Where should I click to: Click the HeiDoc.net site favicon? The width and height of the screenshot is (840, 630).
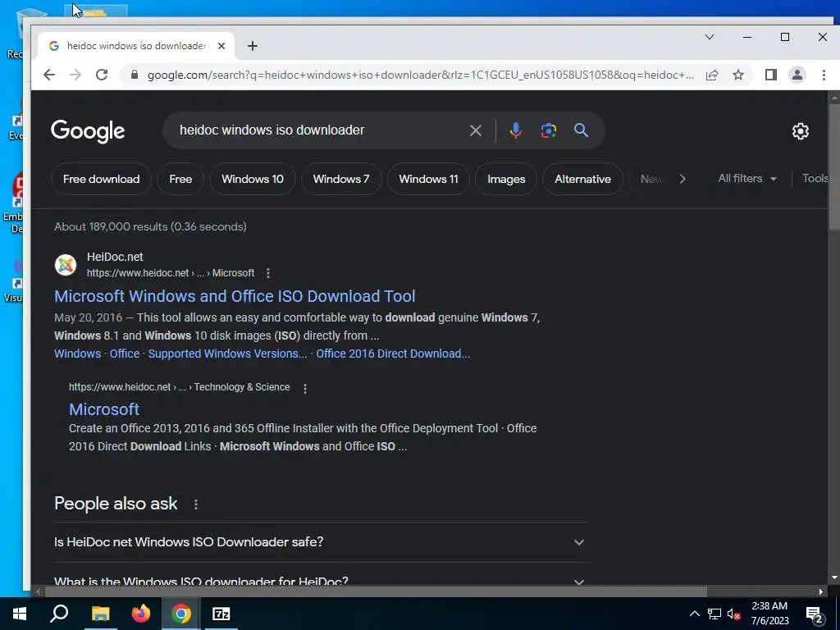click(66, 265)
